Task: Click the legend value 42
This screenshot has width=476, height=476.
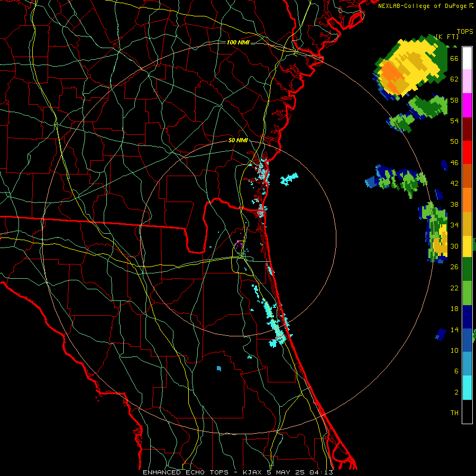Action: pyautogui.click(x=454, y=184)
